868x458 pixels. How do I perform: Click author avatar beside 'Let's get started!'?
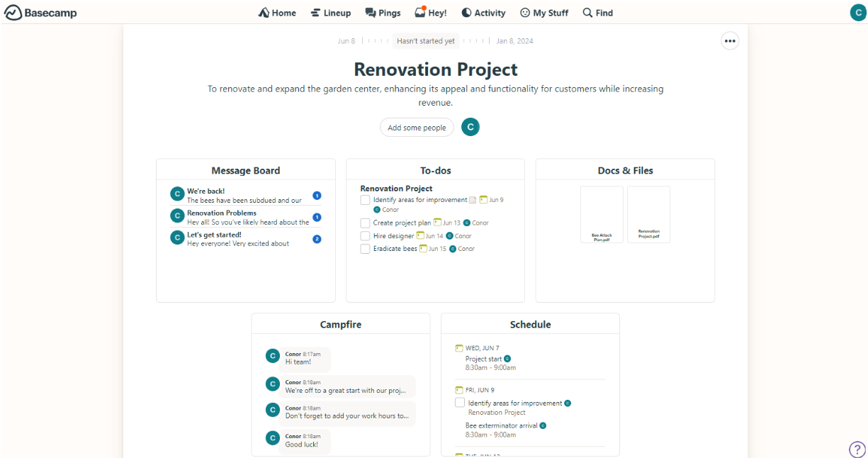tap(177, 238)
